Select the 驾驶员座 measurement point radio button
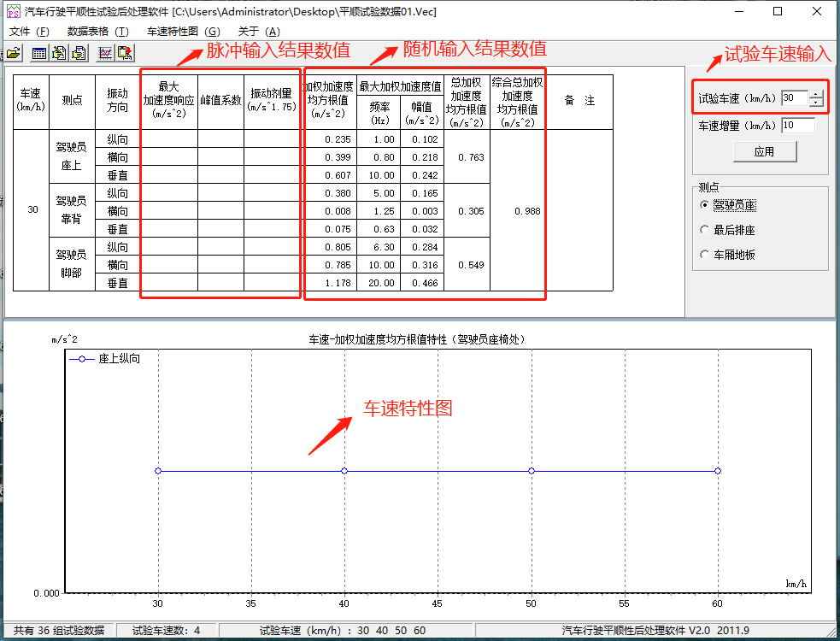The height and width of the screenshot is (641, 840). coord(704,205)
